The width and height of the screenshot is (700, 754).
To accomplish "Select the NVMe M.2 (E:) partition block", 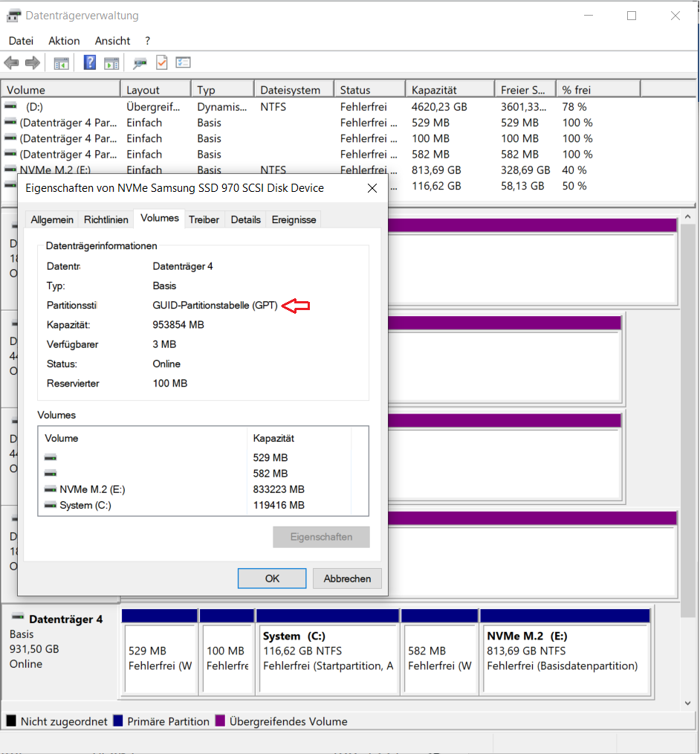I will (565, 651).
